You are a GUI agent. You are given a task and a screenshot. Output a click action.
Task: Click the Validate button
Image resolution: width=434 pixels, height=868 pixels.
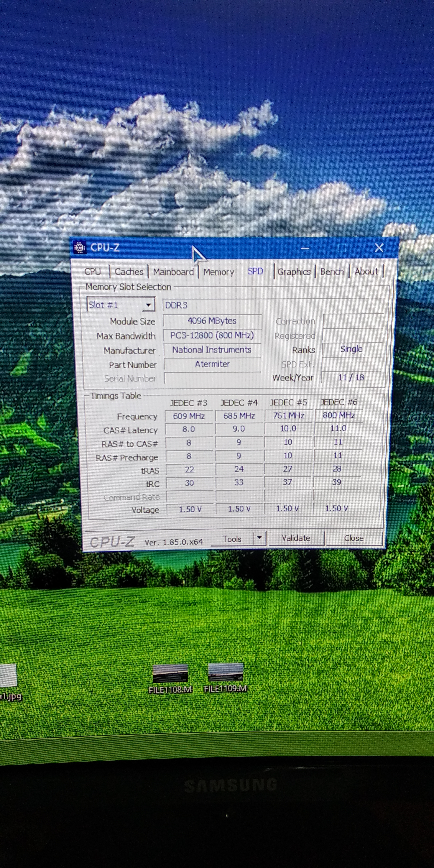(296, 538)
